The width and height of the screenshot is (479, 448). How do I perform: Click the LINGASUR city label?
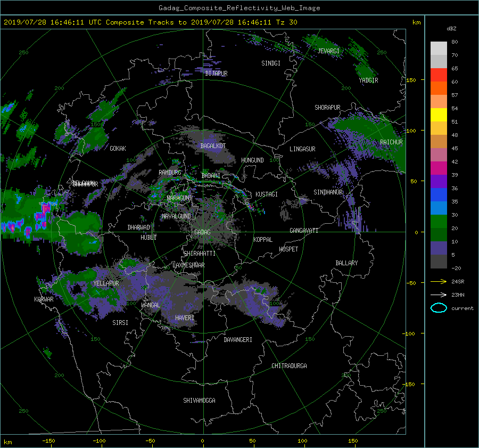(x=302, y=149)
